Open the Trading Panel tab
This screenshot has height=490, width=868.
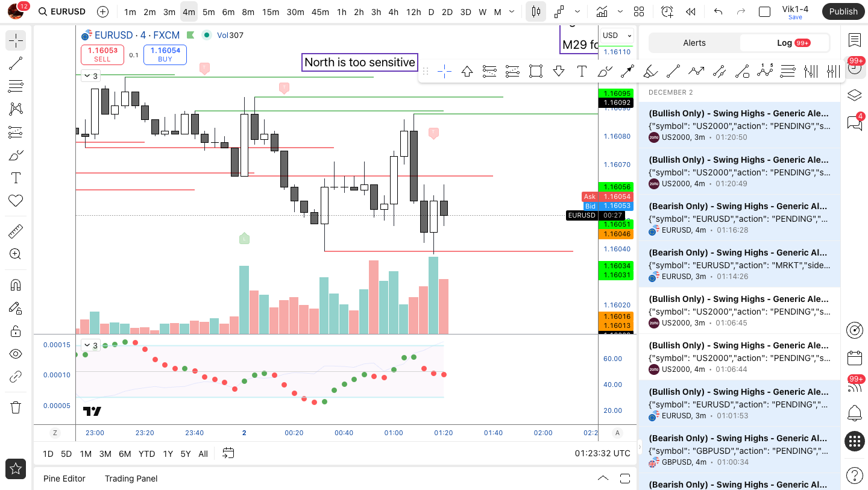click(131, 479)
